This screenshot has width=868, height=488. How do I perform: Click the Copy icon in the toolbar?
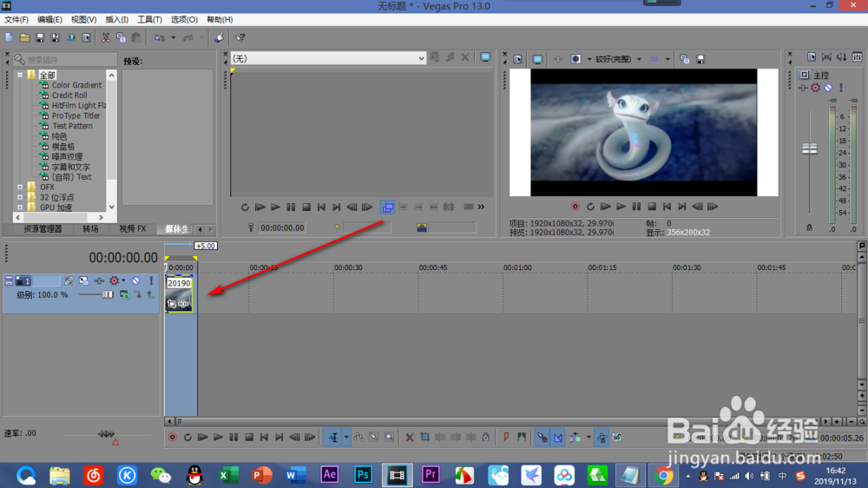(121, 37)
